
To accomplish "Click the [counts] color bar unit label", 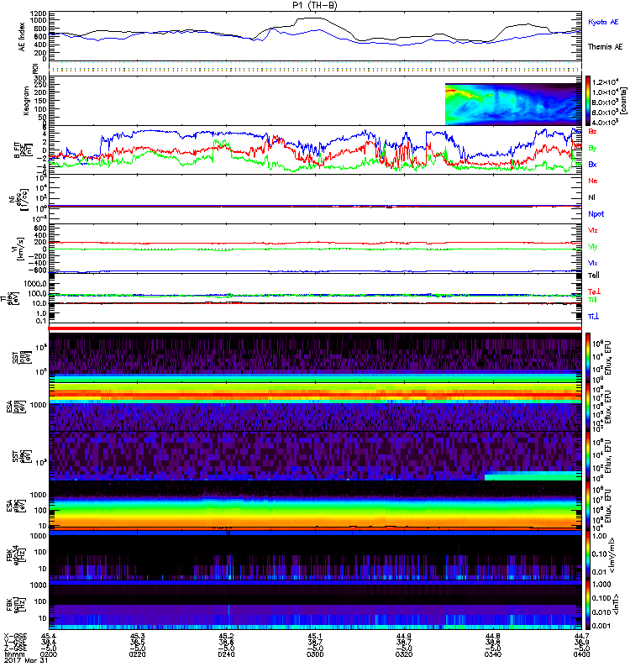I will (x=623, y=101).
